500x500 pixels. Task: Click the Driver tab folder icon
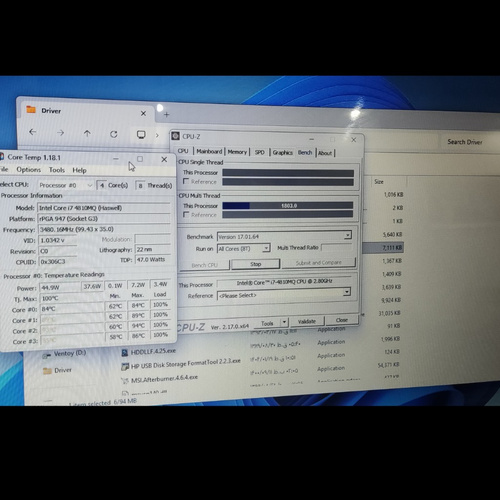pyautogui.click(x=31, y=109)
